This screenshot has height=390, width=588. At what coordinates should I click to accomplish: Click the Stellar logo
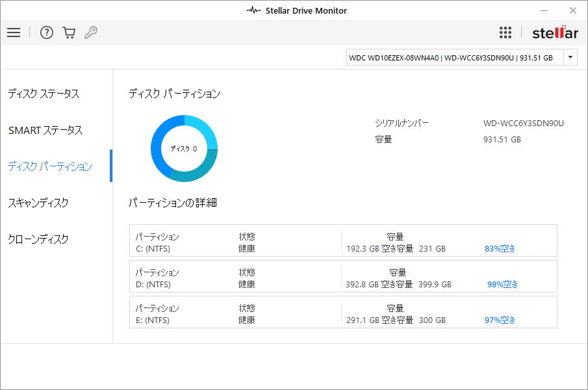554,32
